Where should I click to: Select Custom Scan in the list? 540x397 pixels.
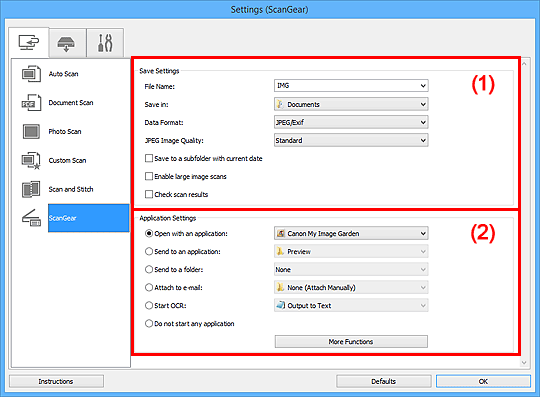click(67, 160)
